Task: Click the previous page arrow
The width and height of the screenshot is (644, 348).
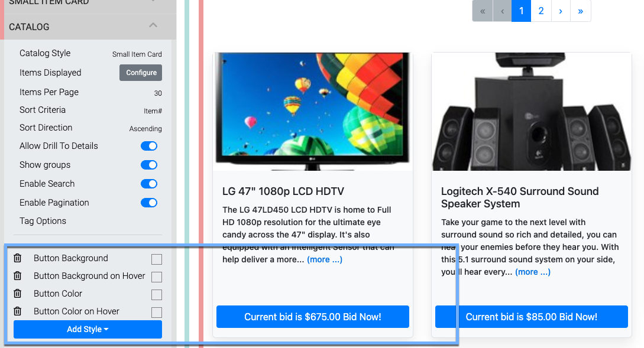Action: click(x=502, y=11)
